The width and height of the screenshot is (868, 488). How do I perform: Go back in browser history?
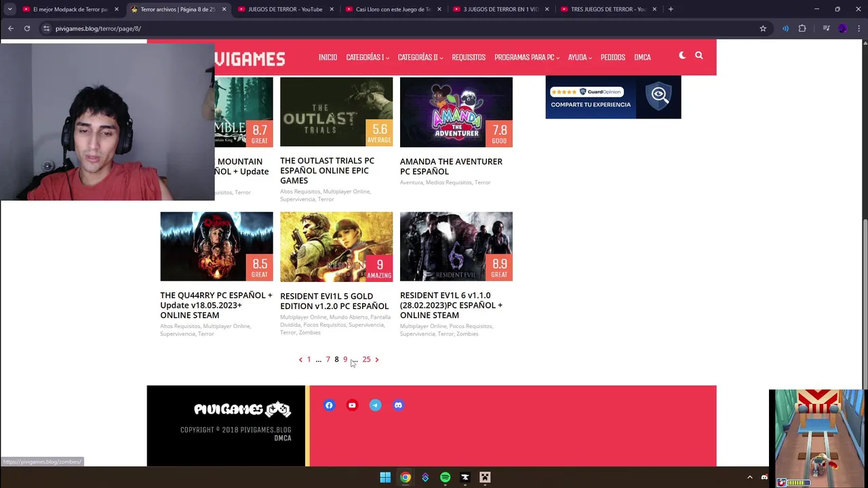(11, 28)
